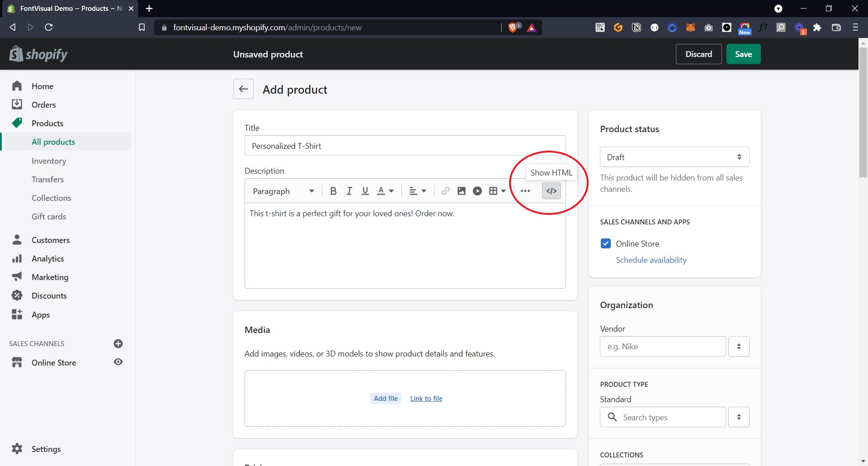
Task: Insert video icon in description toolbar
Action: (477, 191)
